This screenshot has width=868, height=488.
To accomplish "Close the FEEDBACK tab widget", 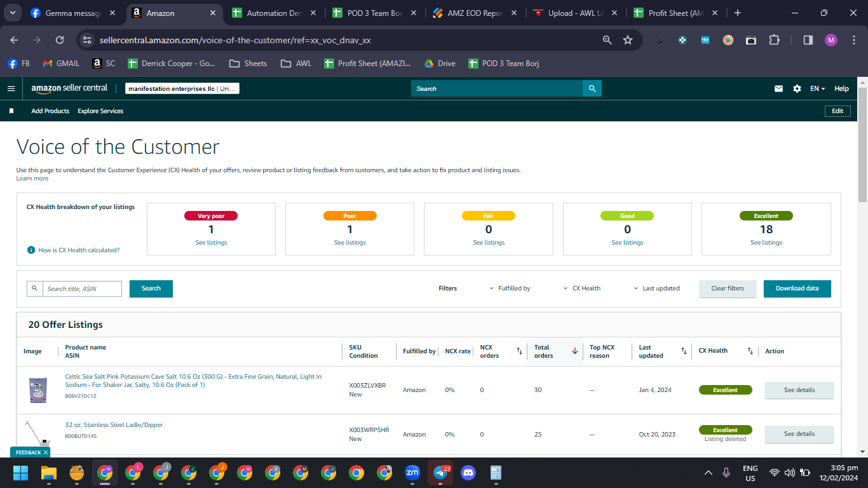I will [46, 452].
